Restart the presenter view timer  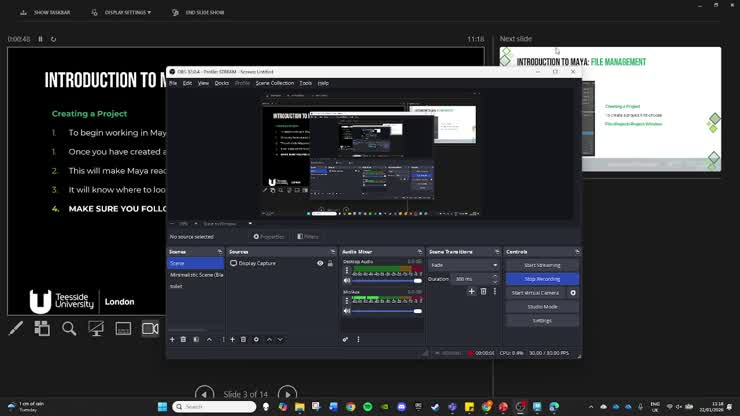pyautogui.click(x=53, y=39)
